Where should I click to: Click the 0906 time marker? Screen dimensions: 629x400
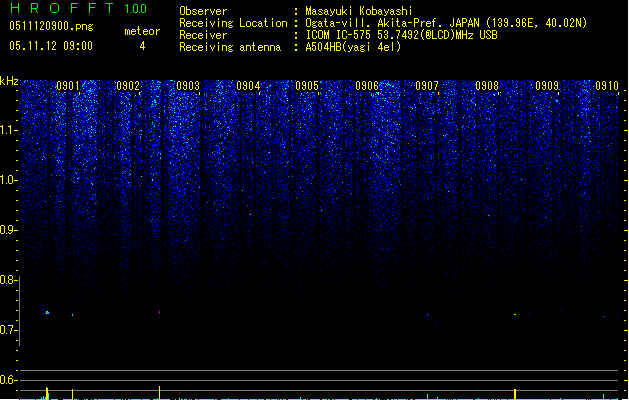367,86
